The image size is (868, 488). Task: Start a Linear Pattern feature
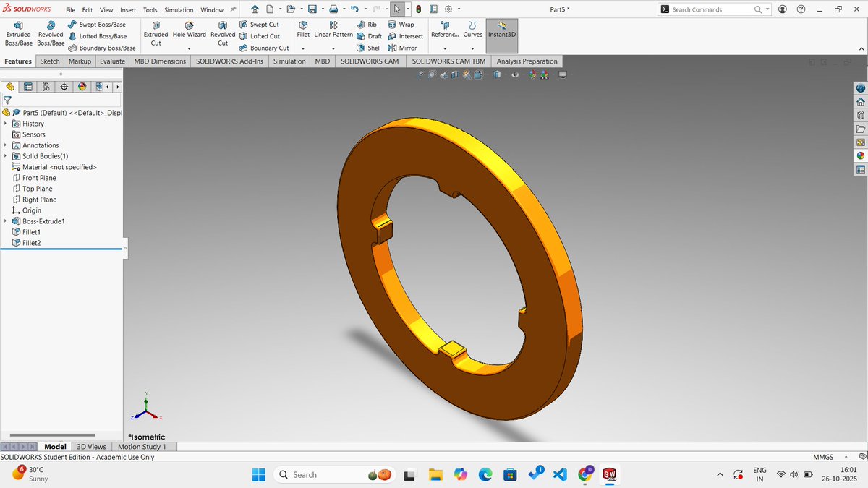(333, 30)
